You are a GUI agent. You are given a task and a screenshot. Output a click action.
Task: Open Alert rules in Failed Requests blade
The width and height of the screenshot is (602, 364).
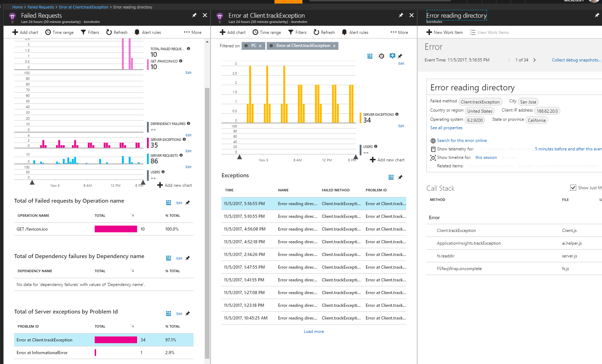pyautogui.click(x=148, y=32)
